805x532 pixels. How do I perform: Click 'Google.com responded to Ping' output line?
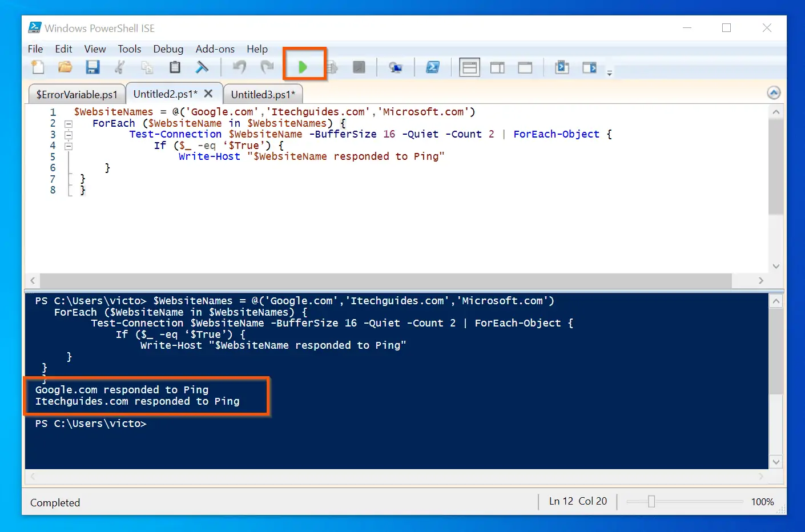click(x=122, y=390)
